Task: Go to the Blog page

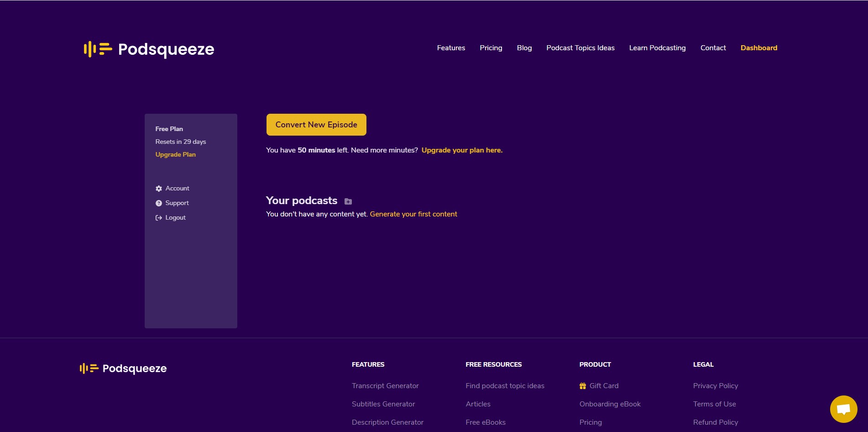Action: pos(524,48)
